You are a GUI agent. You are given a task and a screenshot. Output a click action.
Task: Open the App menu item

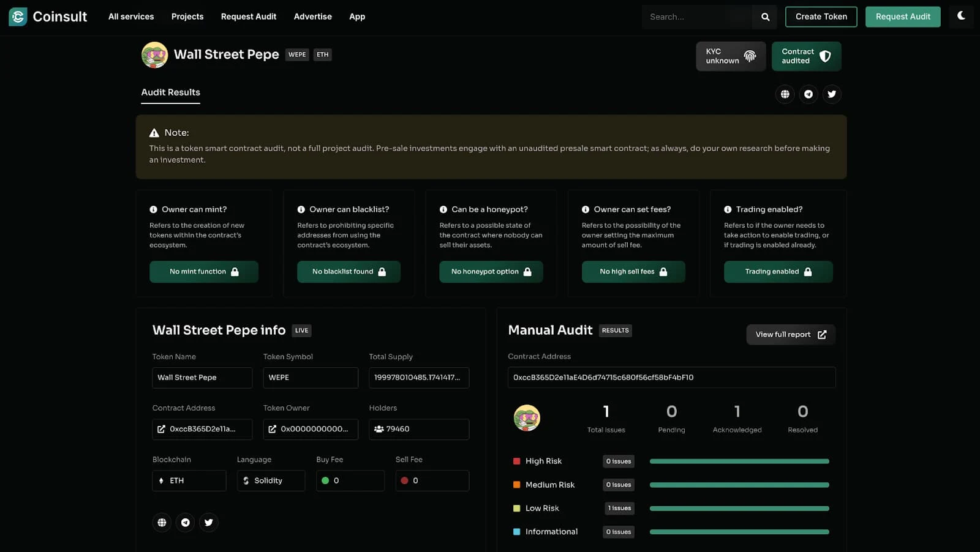coord(357,17)
